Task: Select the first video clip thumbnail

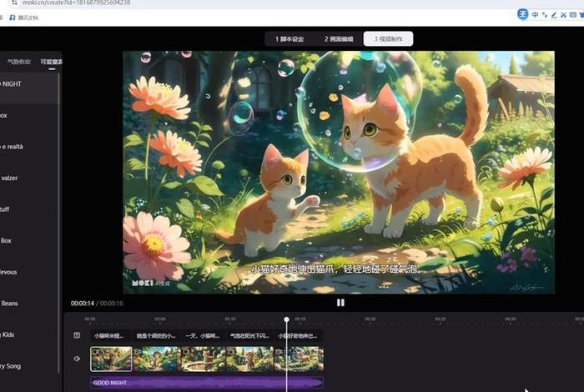Action: [111, 359]
